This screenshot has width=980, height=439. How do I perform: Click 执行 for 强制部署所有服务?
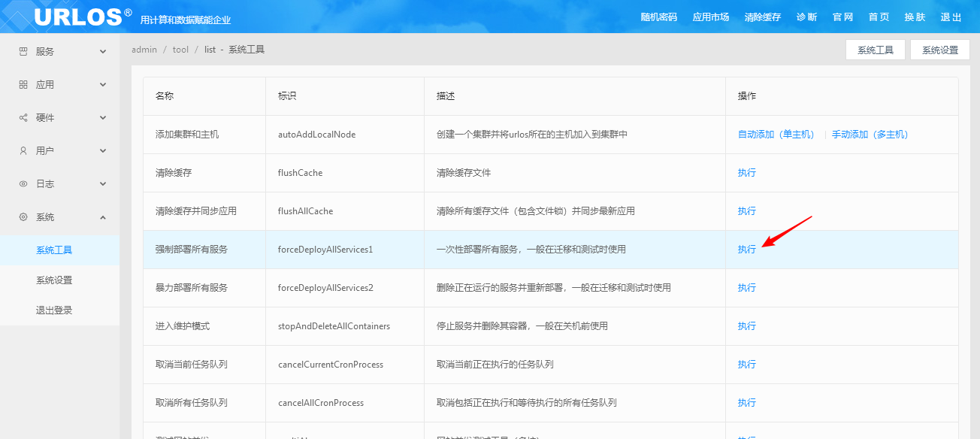click(746, 250)
